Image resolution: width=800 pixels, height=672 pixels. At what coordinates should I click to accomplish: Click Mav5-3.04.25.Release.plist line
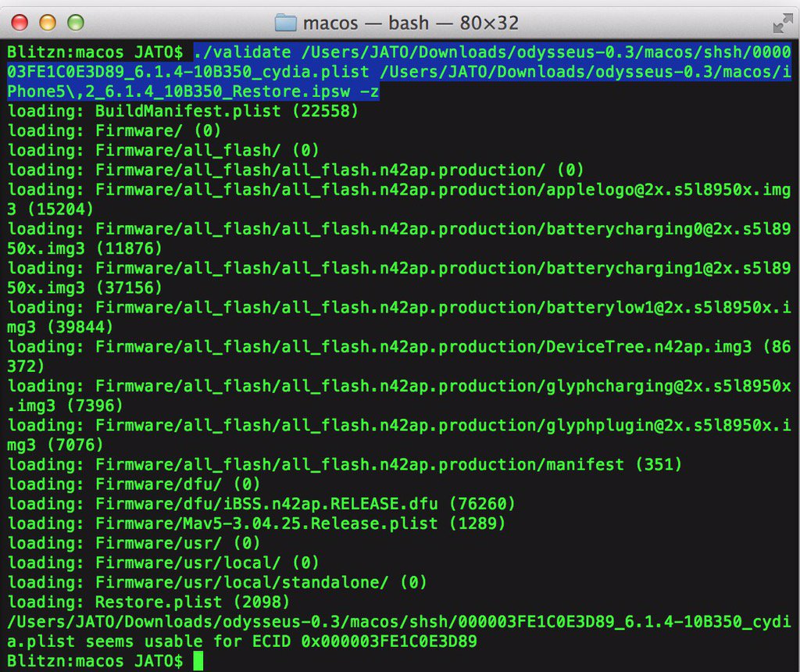[x=256, y=524]
